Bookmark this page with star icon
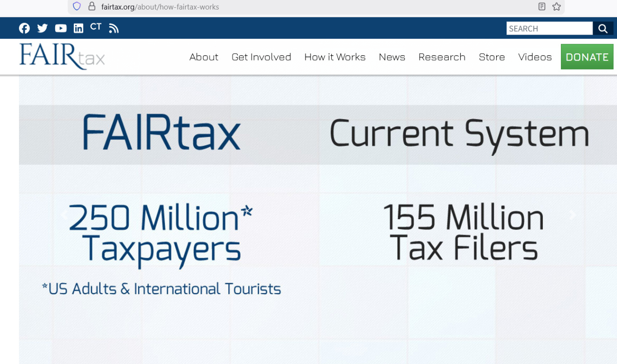Viewport: 617px width, 364px height. point(556,6)
